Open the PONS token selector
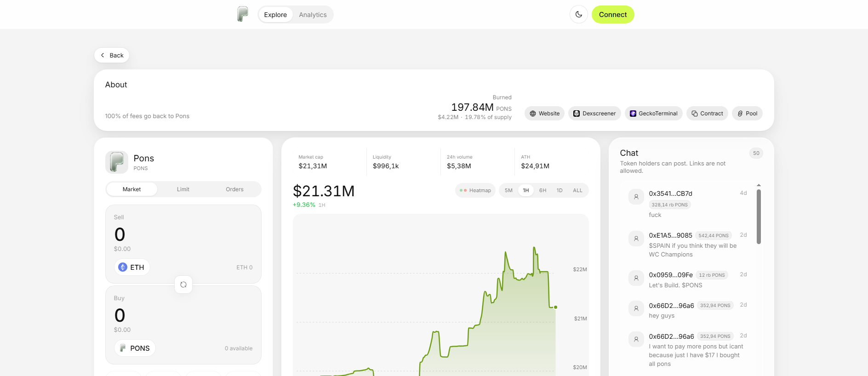Image resolution: width=868 pixels, height=376 pixels. (x=135, y=348)
